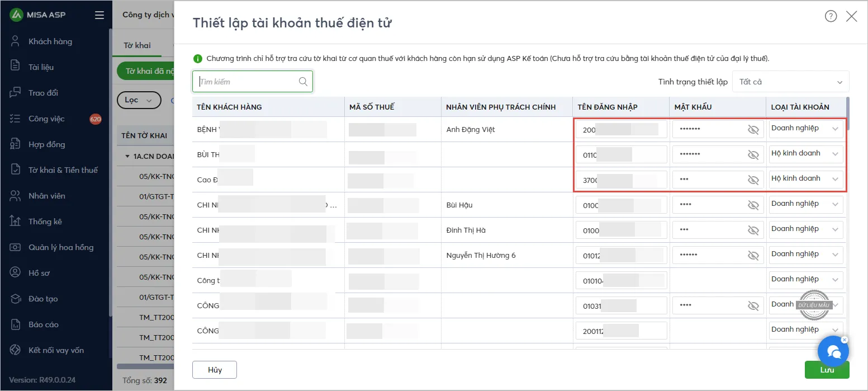Open the Lọc filter dropdown in background

click(139, 100)
